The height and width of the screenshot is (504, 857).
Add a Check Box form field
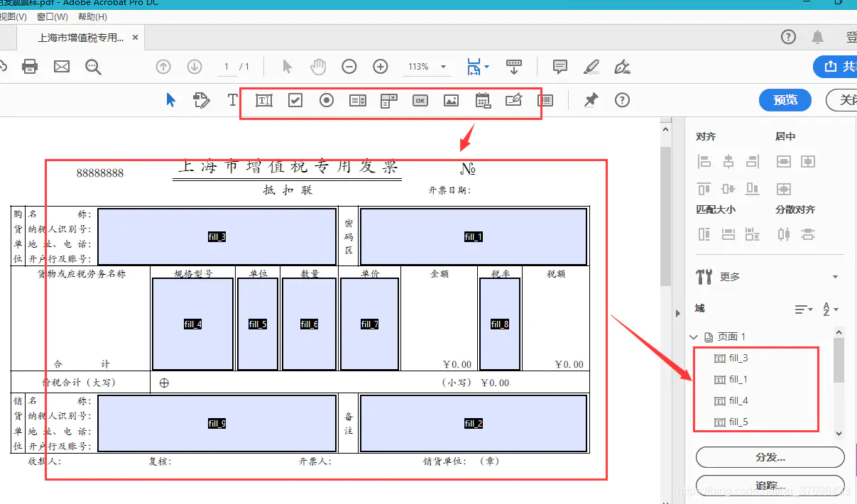295,100
